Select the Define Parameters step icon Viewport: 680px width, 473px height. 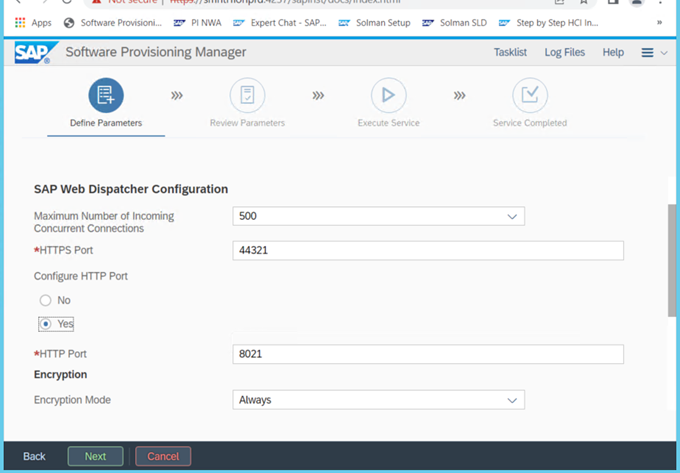coord(106,95)
